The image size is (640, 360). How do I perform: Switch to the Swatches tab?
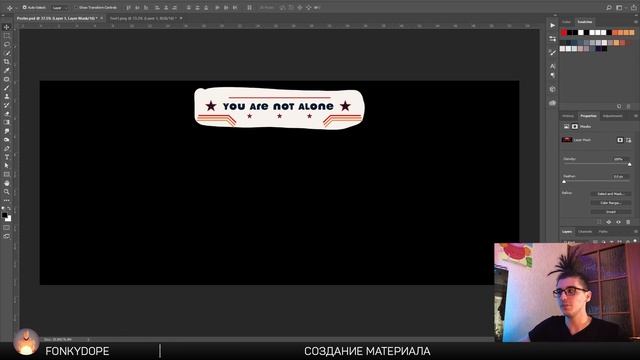coord(584,22)
